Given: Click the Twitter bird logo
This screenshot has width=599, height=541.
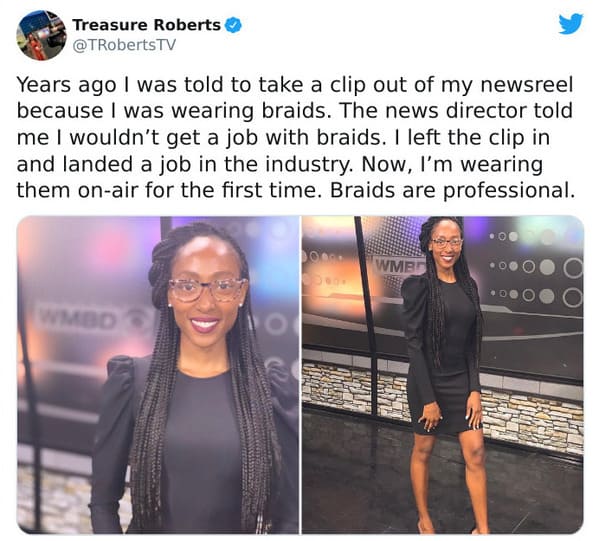Looking at the screenshot, I should coord(571,24).
